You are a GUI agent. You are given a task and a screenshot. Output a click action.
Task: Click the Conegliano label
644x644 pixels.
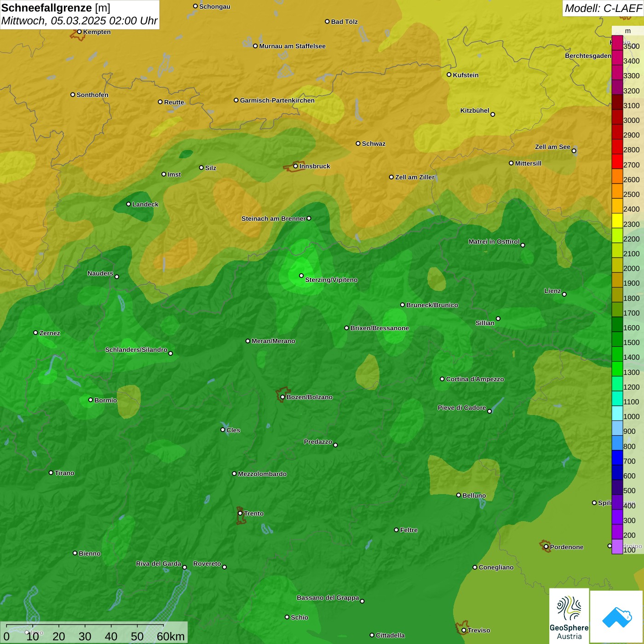pos(496,567)
